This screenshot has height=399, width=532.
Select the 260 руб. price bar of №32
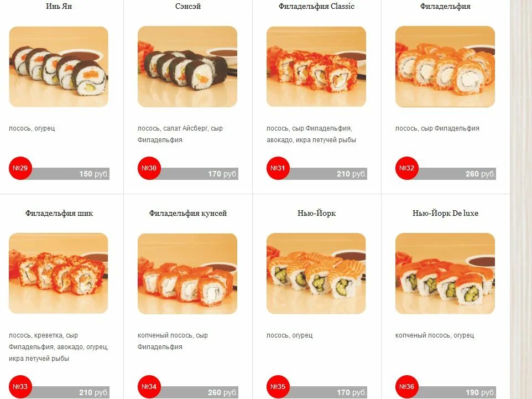point(457,174)
